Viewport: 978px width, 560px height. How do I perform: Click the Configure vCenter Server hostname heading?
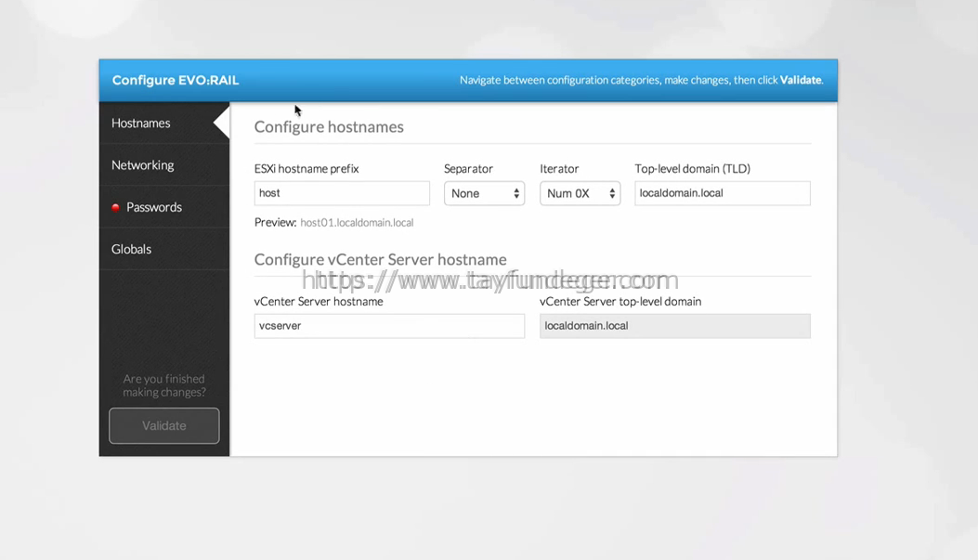(x=381, y=259)
